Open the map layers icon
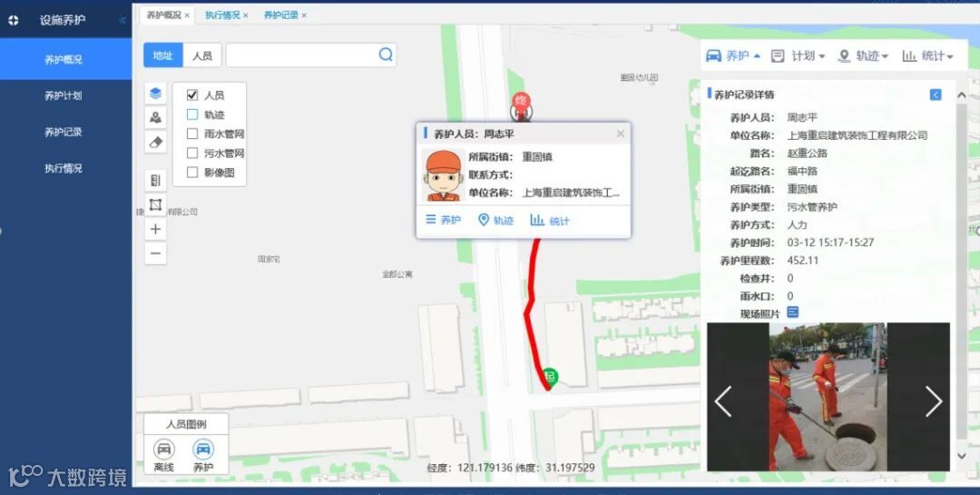Image resolution: width=980 pixels, height=495 pixels. click(x=156, y=94)
